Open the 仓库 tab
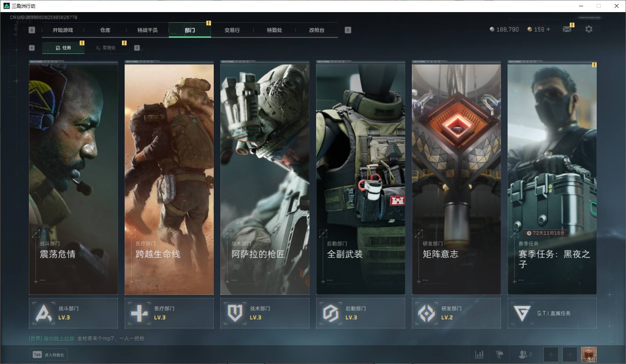The height and width of the screenshot is (364, 626). 105,30
